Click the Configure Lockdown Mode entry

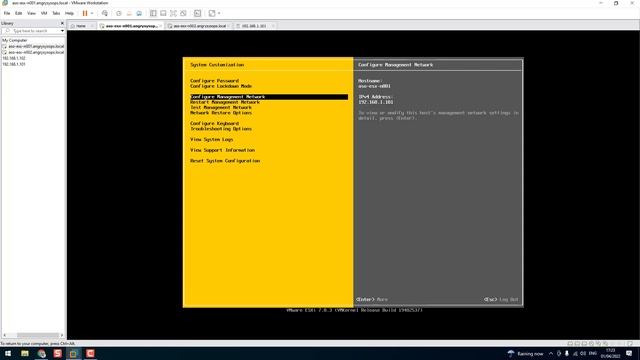click(221, 86)
